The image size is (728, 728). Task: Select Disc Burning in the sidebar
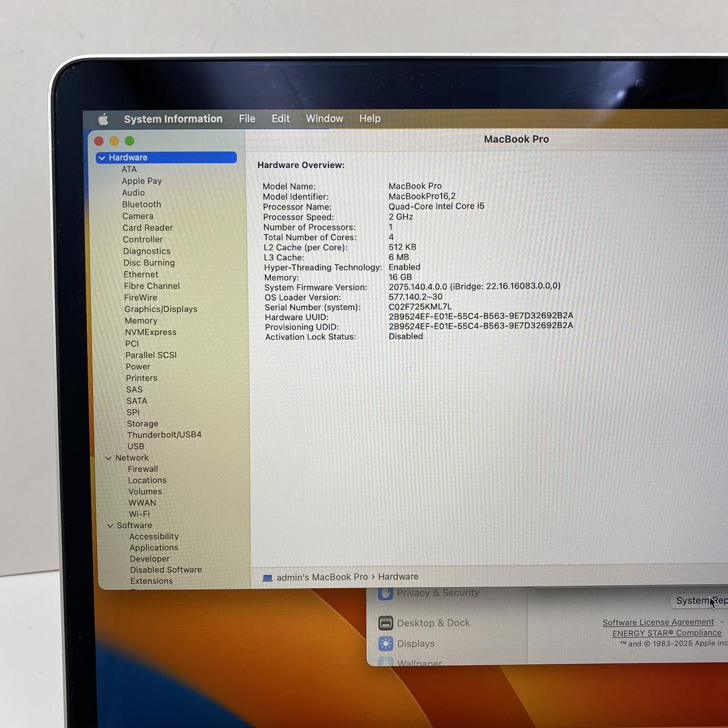(x=149, y=263)
